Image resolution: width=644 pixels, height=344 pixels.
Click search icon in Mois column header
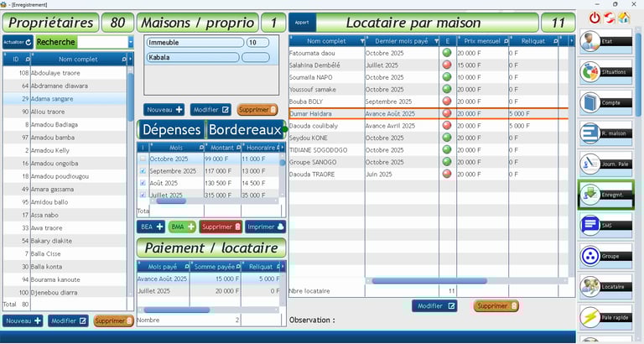click(x=201, y=148)
